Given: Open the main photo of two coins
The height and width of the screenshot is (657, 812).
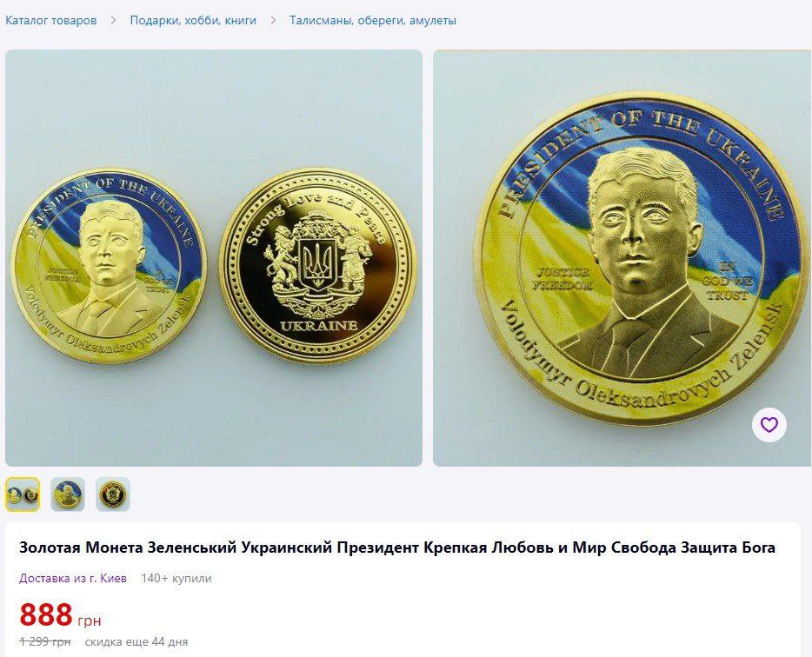Looking at the screenshot, I should coord(214,258).
